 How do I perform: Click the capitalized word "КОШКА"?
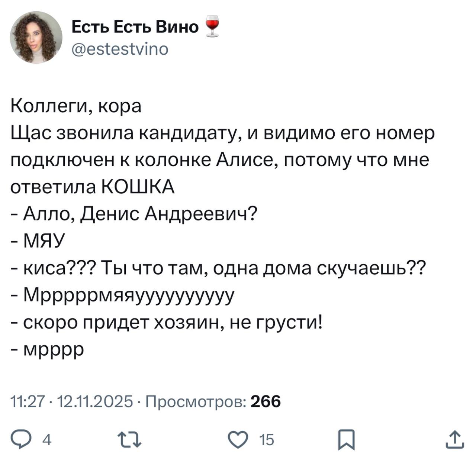click(138, 187)
